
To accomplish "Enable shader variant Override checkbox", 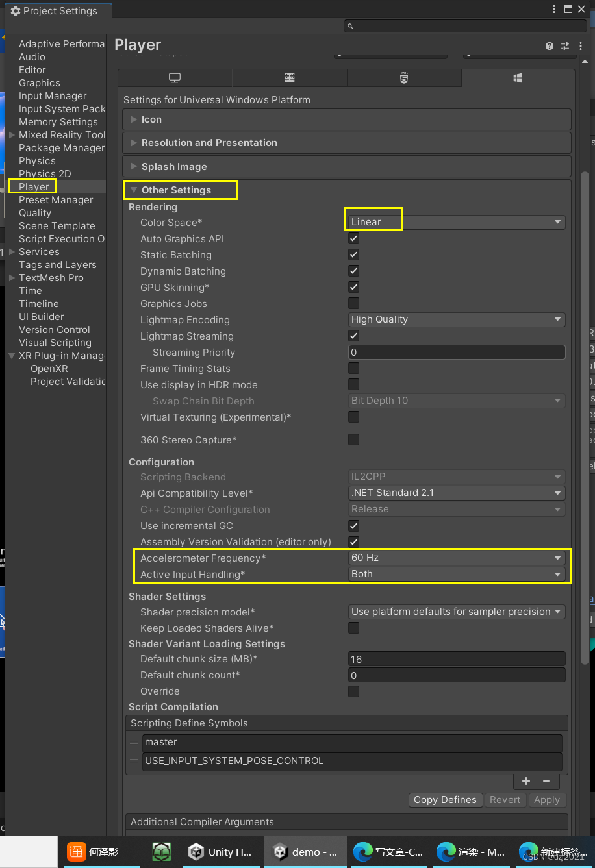I will point(354,691).
